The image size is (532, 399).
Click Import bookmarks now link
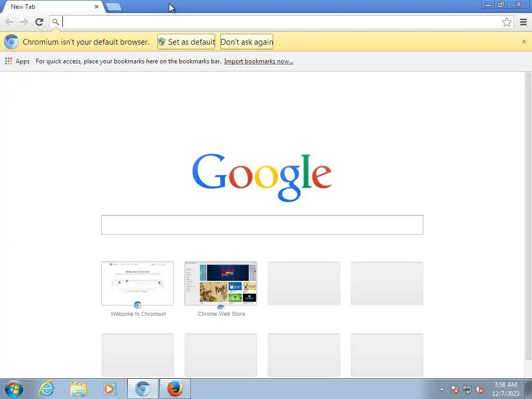click(259, 61)
